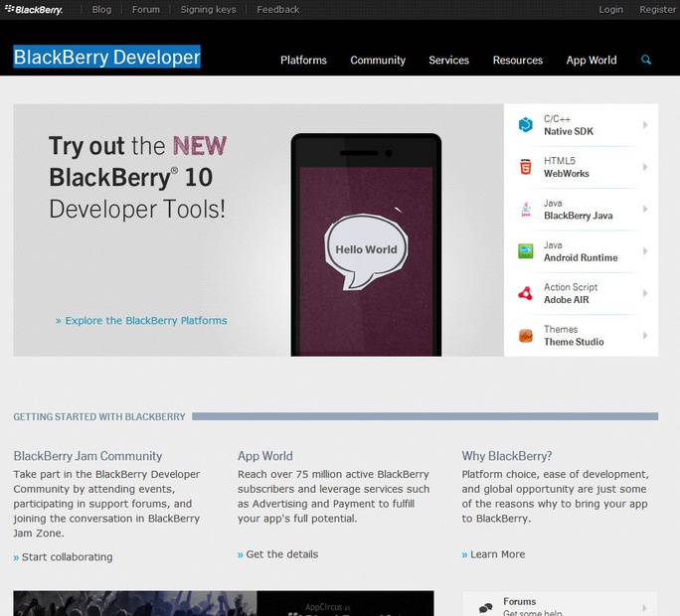Click the WebWorks label
Viewport: 680px width, 616px height.
point(567,174)
